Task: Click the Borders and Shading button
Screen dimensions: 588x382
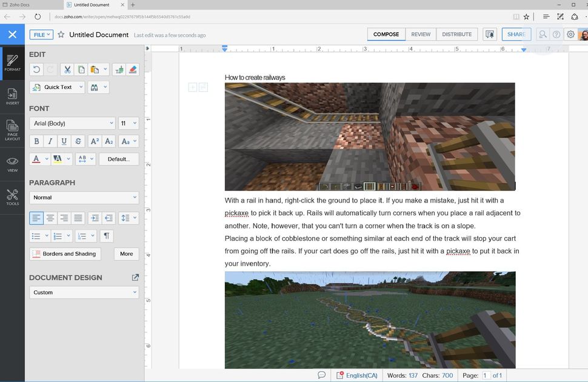Action: pyautogui.click(x=65, y=253)
